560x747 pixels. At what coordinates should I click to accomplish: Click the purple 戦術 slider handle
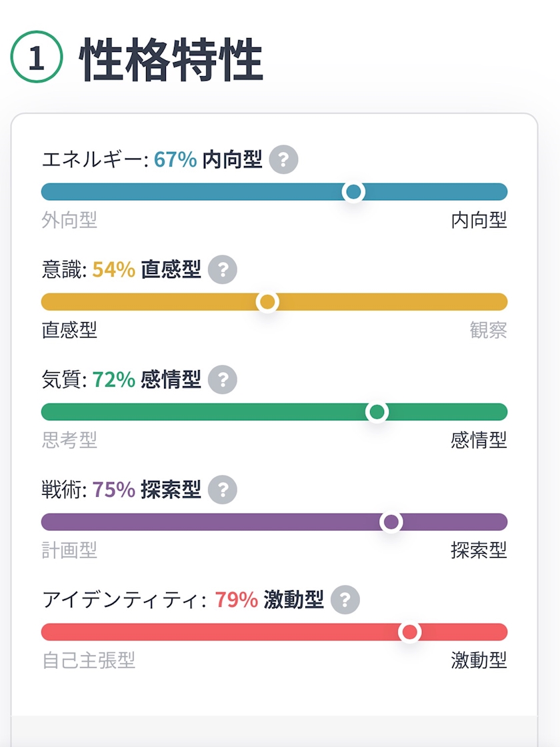(391, 522)
